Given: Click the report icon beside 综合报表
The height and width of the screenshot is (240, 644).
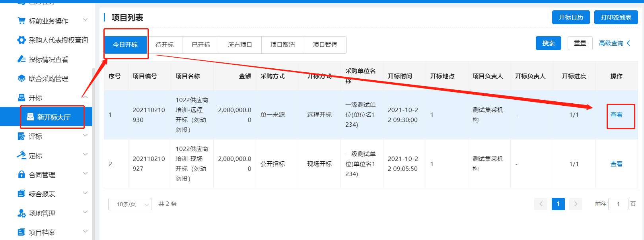Looking at the screenshot, I should 21,194.
